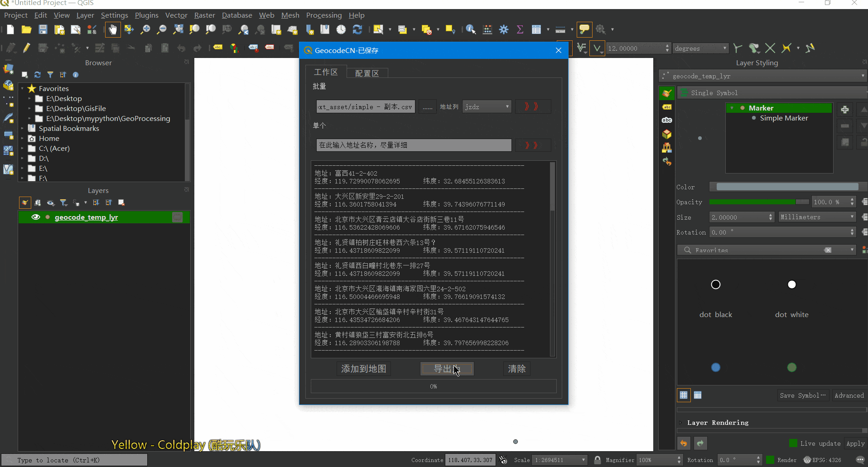868x467 pixels.
Task: Open the 3D View tab in Layer Styling
Action: 667,134
